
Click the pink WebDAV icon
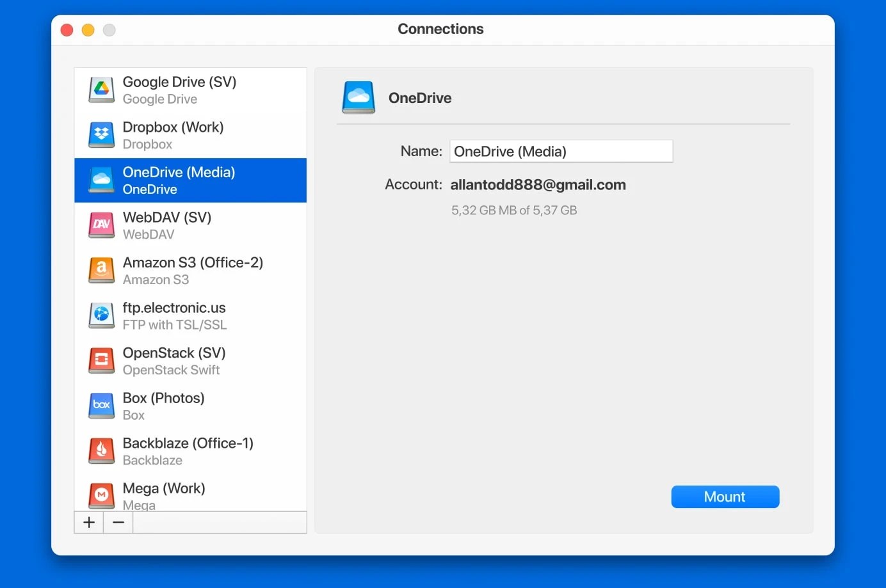pyautogui.click(x=101, y=225)
